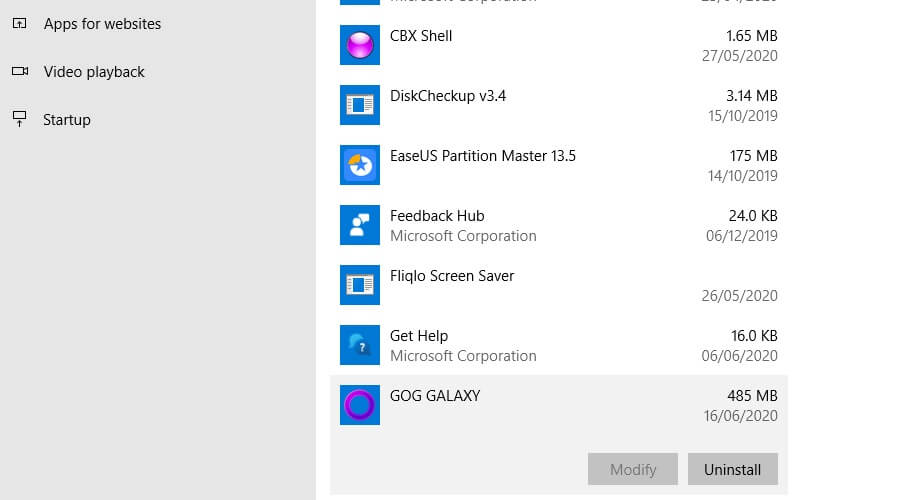Click the 3.14 MB size value
This screenshot has width=900, height=500.
coord(751,96)
